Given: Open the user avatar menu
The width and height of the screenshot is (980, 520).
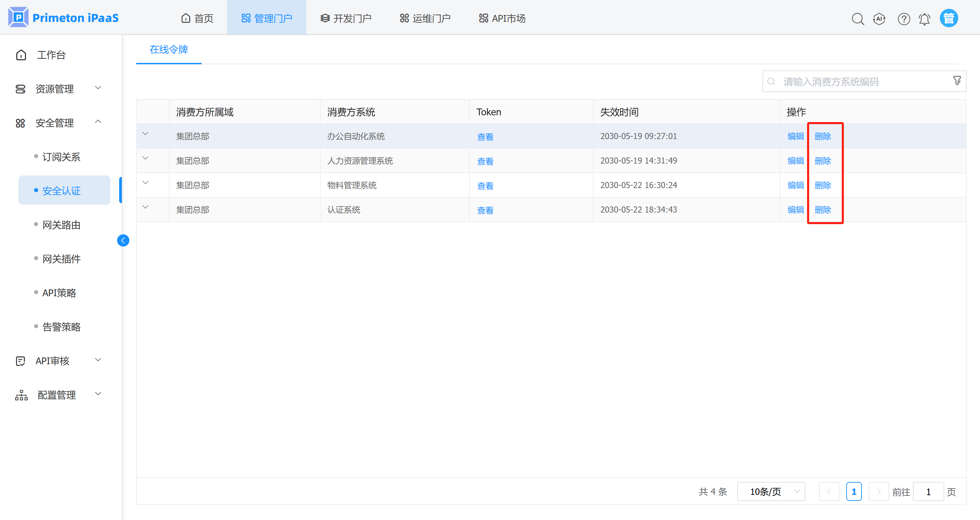Looking at the screenshot, I should (x=948, y=18).
